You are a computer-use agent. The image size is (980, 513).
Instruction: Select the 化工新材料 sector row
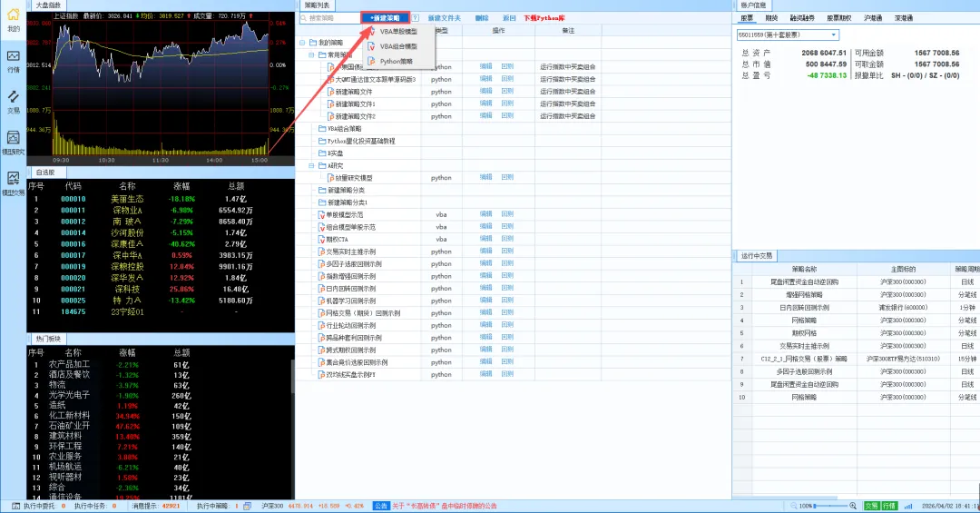click(x=159, y=416)
